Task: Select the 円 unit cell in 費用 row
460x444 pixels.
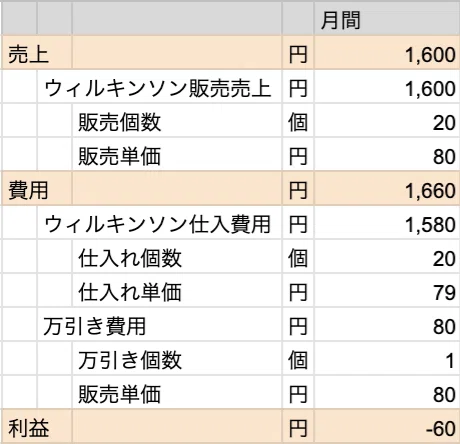Action: pos(298,190)
